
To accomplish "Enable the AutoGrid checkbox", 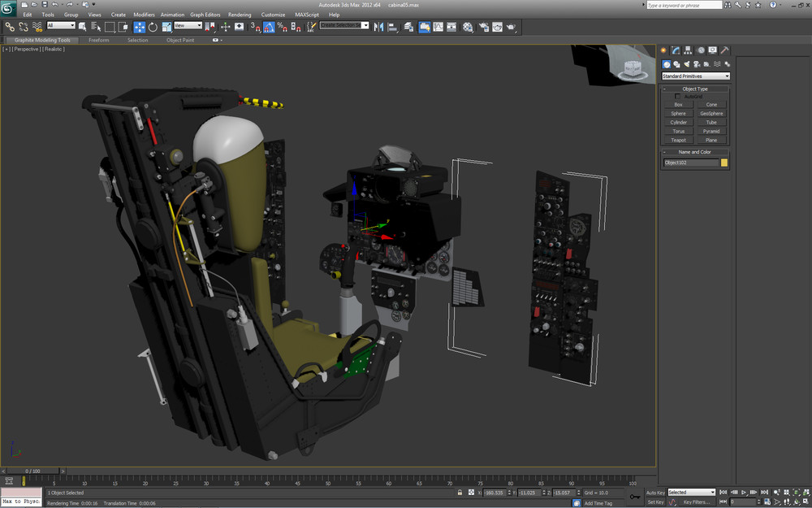I will (678, 97).
